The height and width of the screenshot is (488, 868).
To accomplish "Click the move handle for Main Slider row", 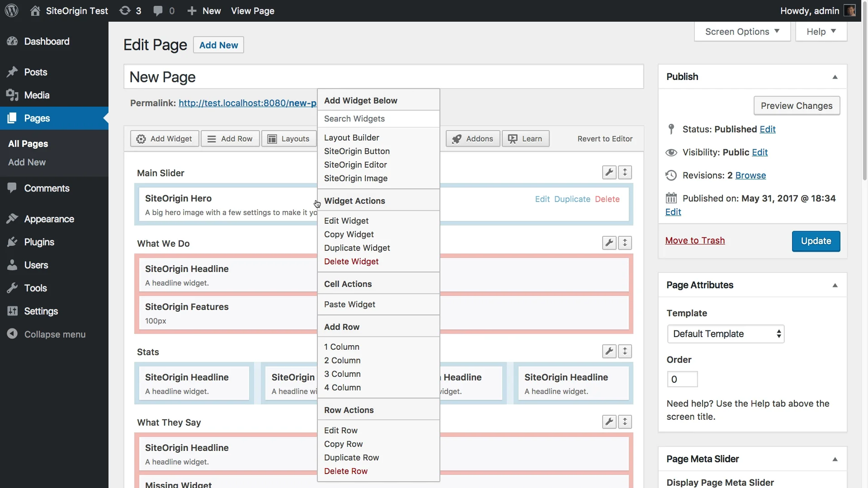I will point(625,172).
